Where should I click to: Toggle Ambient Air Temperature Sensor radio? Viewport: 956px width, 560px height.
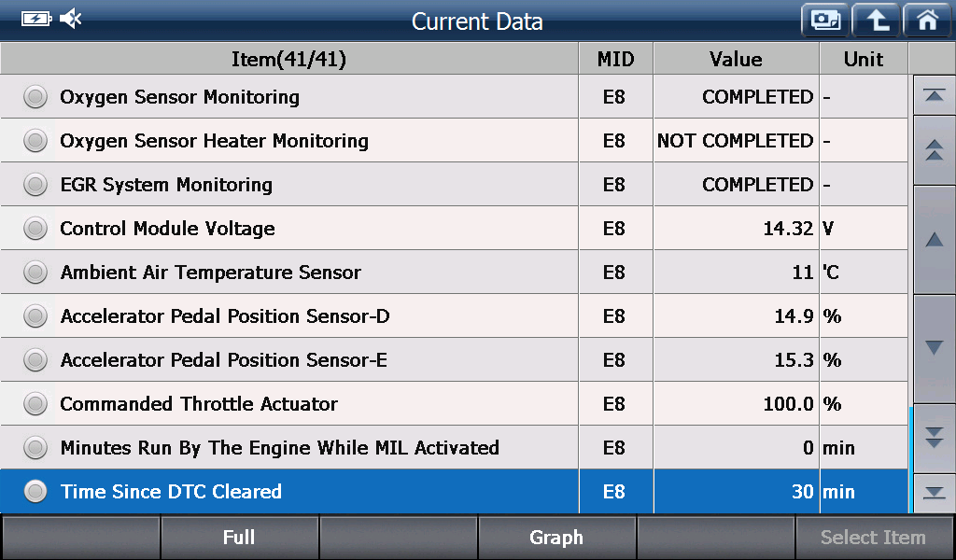[x=35, y=273]
